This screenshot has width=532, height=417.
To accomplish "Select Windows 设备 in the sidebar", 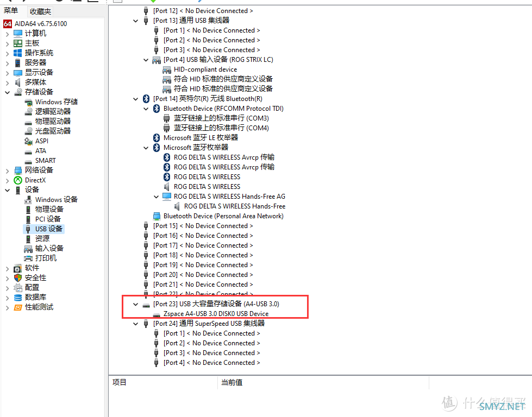I will coord(57,199).
